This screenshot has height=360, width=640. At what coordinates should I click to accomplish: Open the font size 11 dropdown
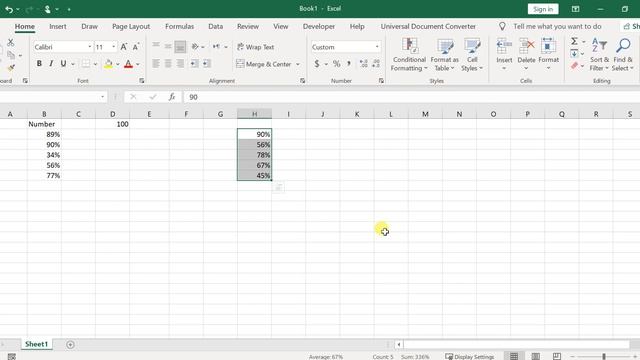(x=113, y=47)
